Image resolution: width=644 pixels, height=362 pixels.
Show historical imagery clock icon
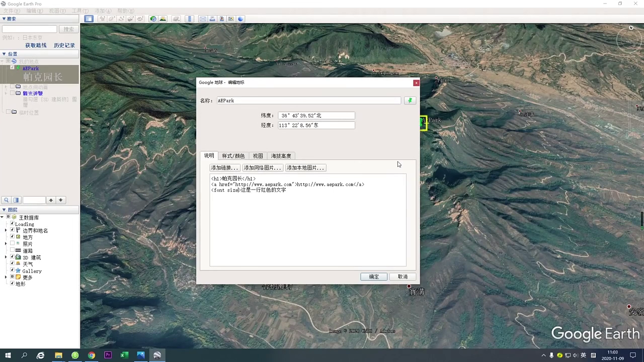coord(153,19)
